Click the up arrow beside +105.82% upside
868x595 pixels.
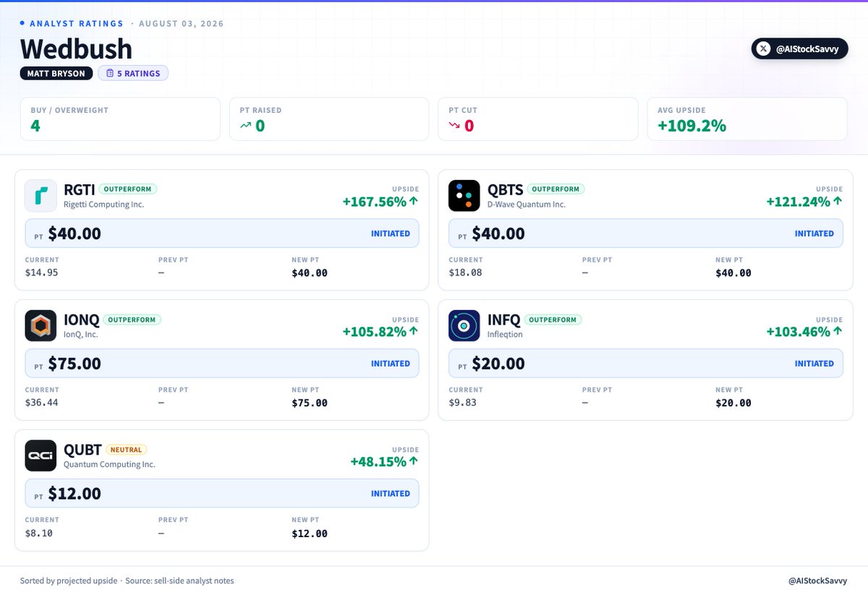click(414, 331)
